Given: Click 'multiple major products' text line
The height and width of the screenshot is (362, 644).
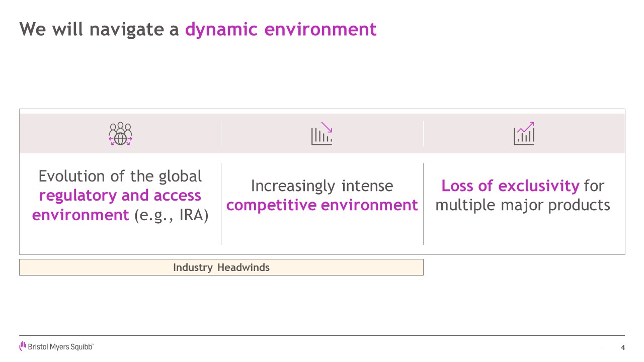Looking at the screenshot, I should (x=523, y=205).
